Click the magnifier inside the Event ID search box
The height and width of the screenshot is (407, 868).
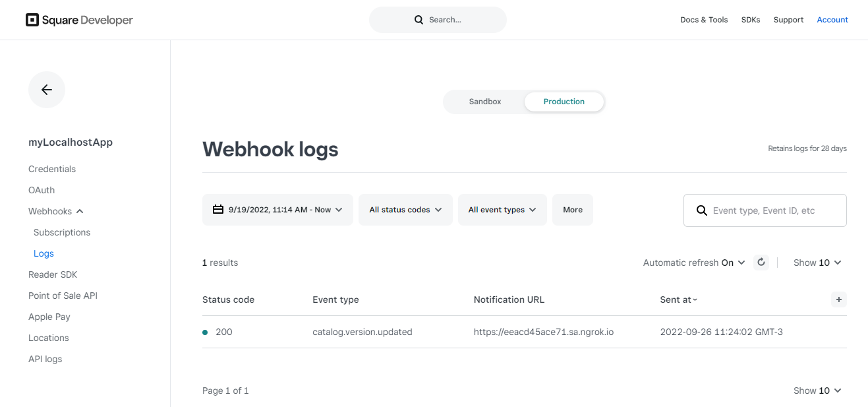point(701,210)
